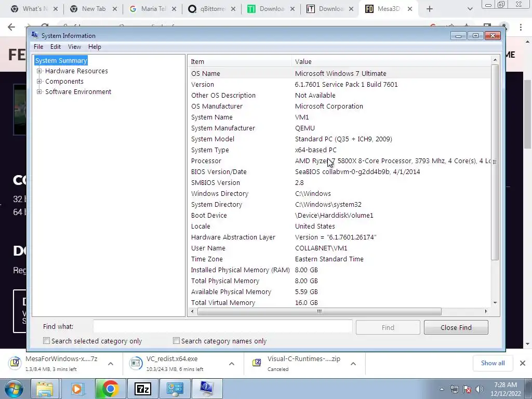Click the System Information title bar icon
The image size is (532, 399).
(x=35, y=35)
